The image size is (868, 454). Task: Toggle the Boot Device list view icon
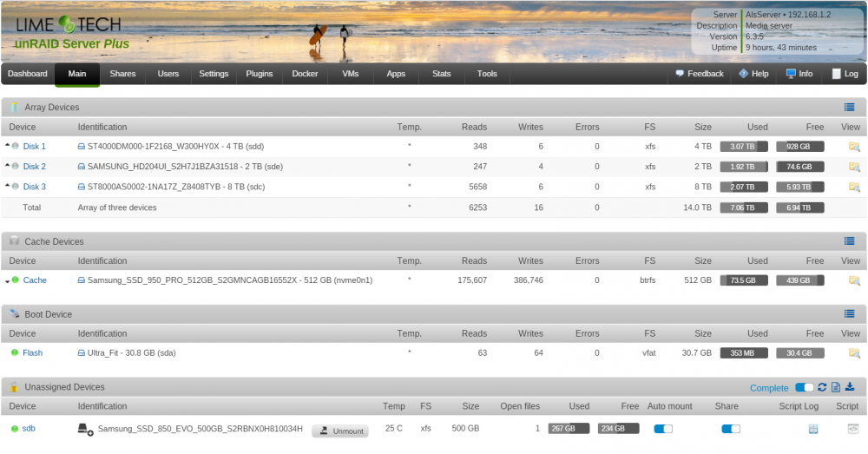(849, 314)
